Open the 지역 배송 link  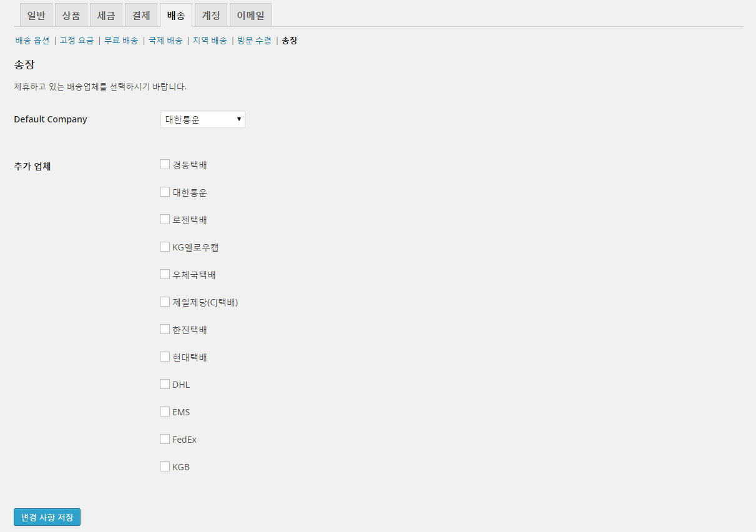pyautogui.click(x=210, y=41)
